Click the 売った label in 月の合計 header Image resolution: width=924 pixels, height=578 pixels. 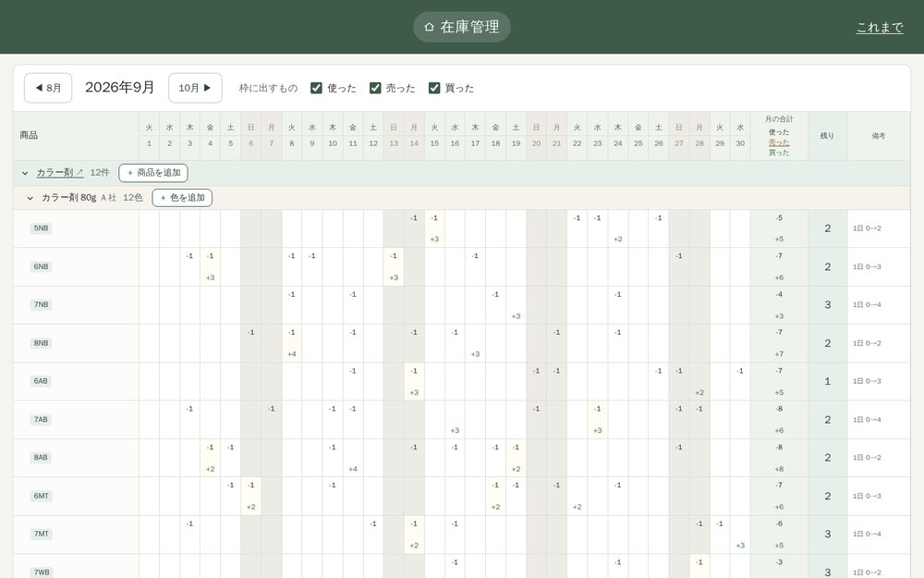pos(778,142)
